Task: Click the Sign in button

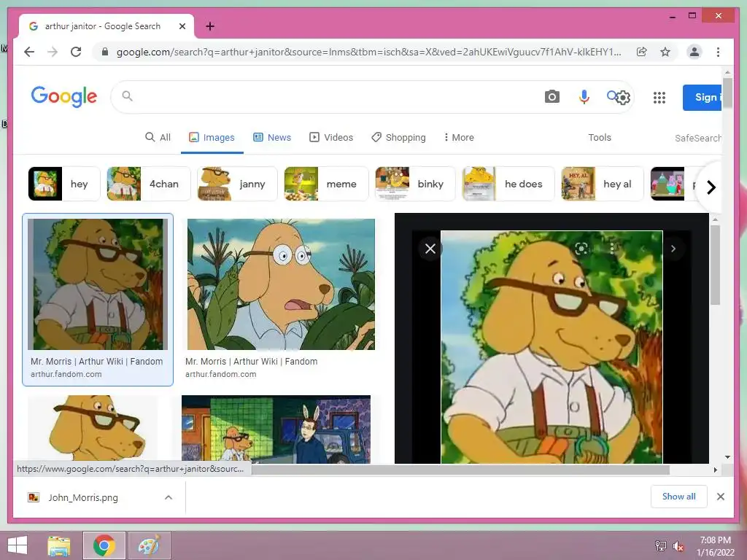Action: tap(703, 98)
